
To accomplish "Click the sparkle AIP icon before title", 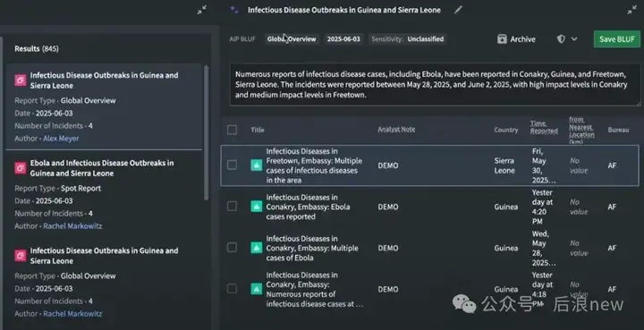I will [233, 10].
